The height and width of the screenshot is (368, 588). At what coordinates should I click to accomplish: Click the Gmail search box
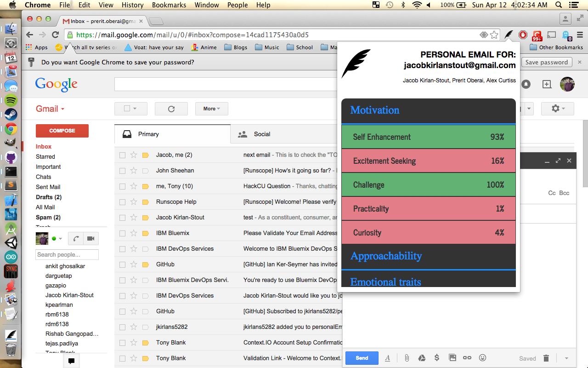[x=226, y=84]
